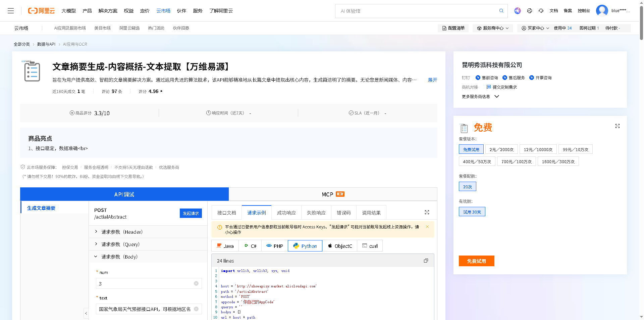
Task: Expand 更多服务商信息 details
Action: (481, 96)
